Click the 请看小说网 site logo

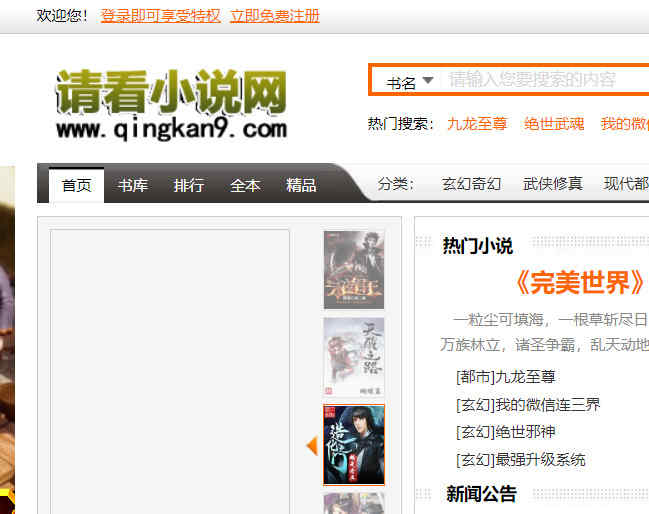click(171, 104)
